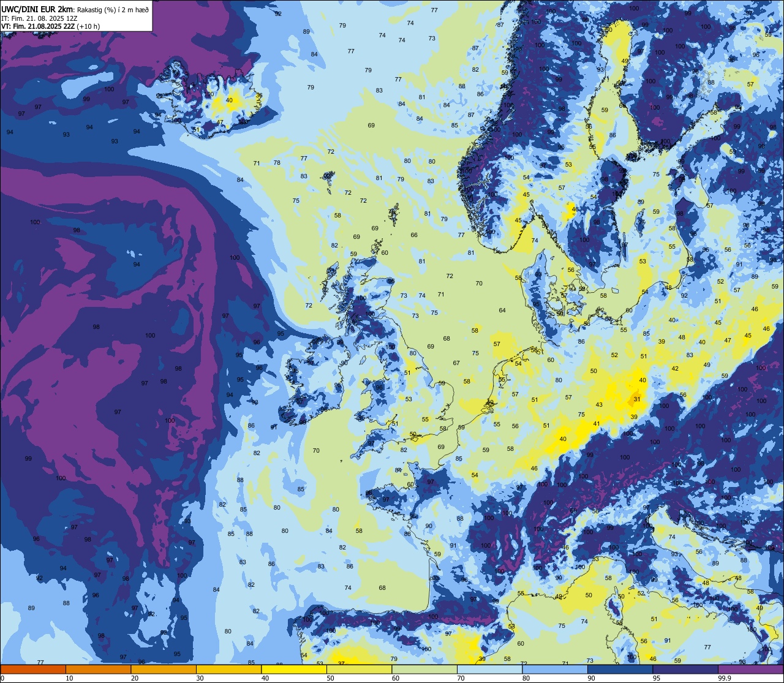The width and height of the screenshot is (784, 683).
Task: Click the legend tick label 10
Action: 69,678
